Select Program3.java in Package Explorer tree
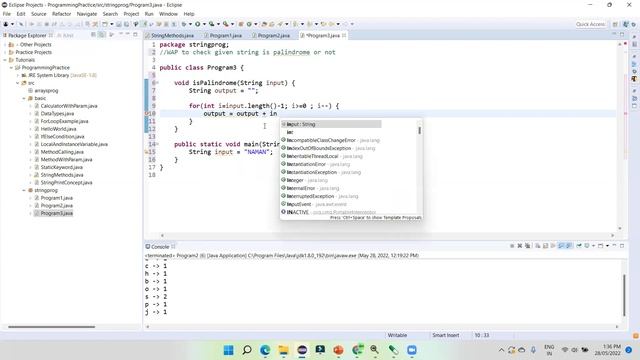The width and height of the screenshot is (640, 360). [57, 213]
